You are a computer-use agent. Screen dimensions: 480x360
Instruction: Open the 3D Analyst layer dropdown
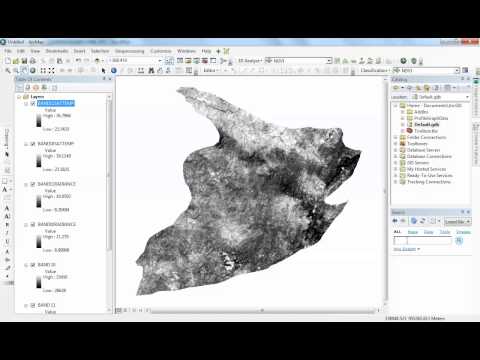click(329, 61)
